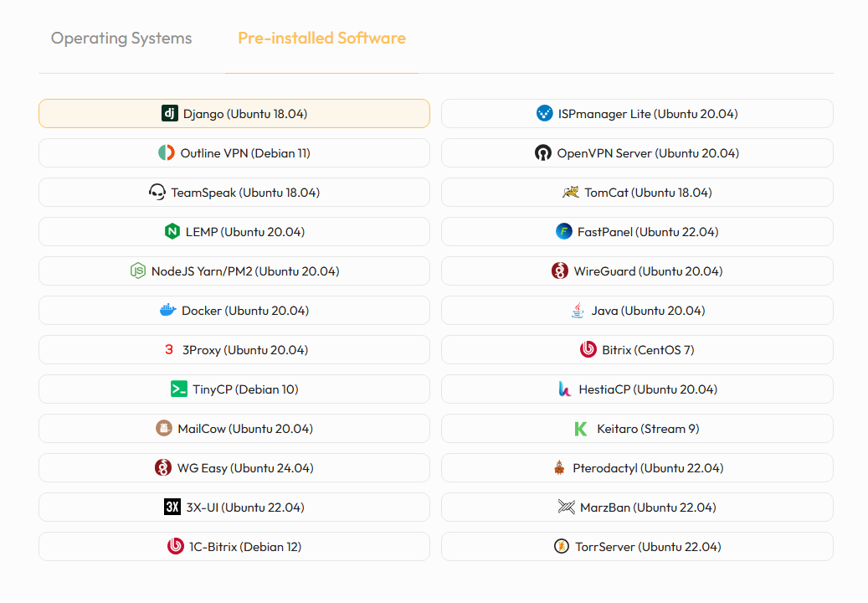Click the Docker whale icon
The width and height of the screenshot is (868, 603).
click(x=167, y=310)
